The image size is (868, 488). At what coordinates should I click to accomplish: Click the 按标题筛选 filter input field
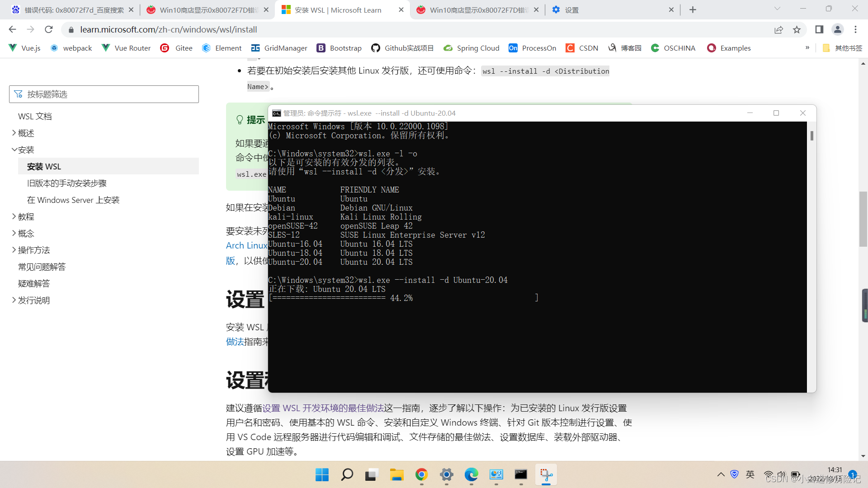pyautogui.click(x=104, y=94)
